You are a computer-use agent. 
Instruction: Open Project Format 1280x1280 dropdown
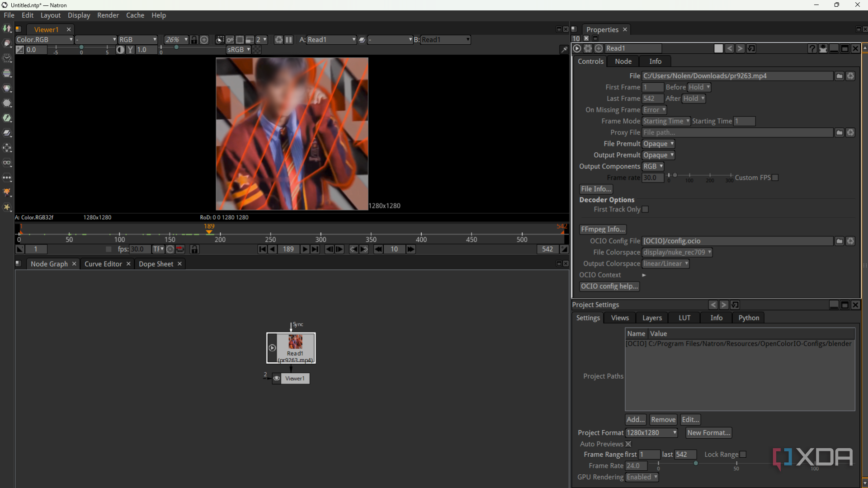[x=651, y=433]
